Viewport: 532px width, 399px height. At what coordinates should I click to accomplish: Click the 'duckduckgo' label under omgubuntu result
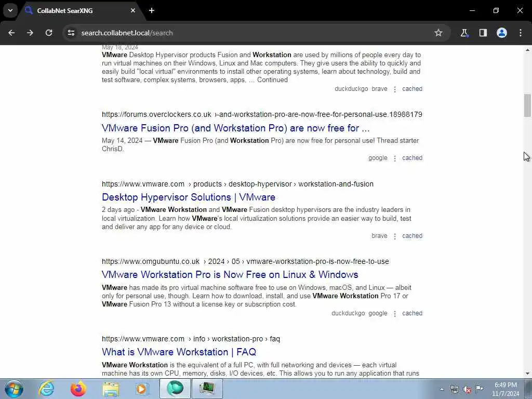348,313
